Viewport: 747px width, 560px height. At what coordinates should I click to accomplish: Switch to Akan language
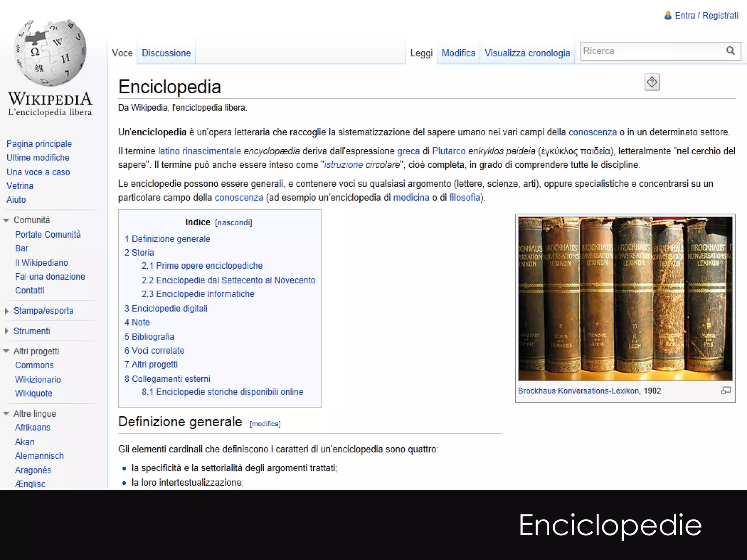pos(24,442)
